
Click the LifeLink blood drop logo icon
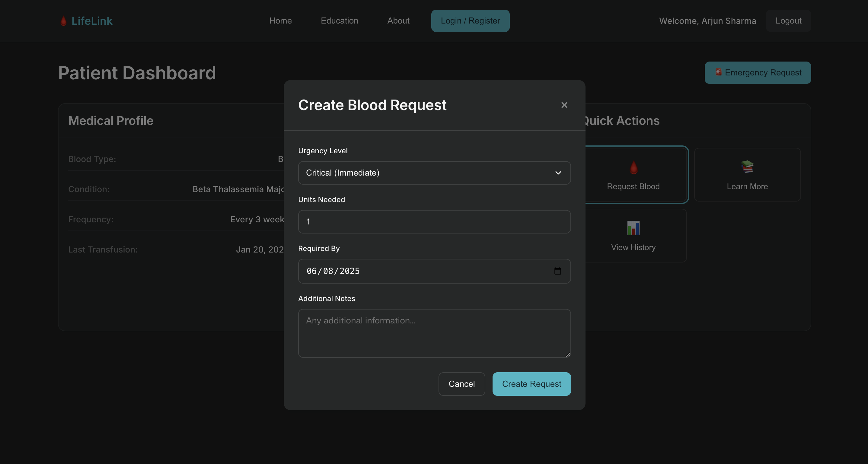[63, 21]
